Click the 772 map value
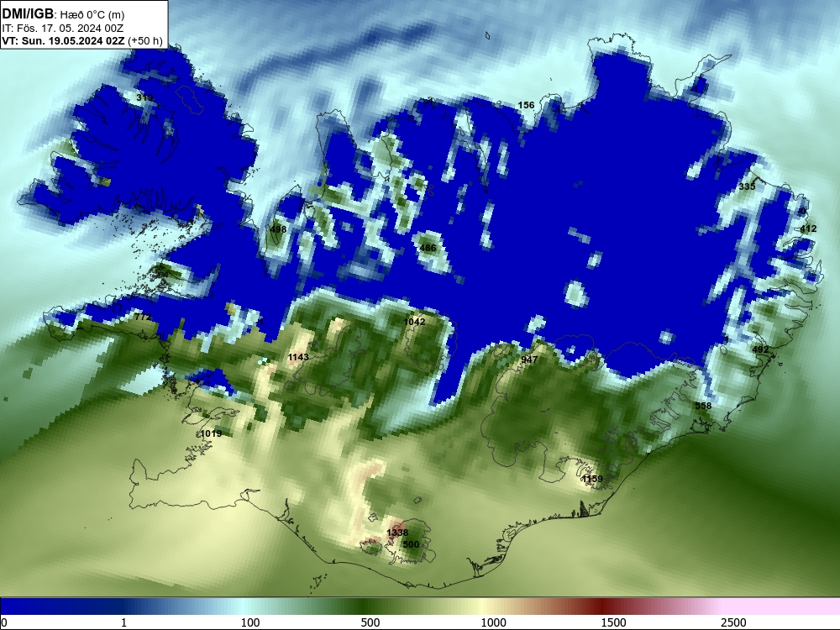840x630 pixels. (x=143, y=318)
